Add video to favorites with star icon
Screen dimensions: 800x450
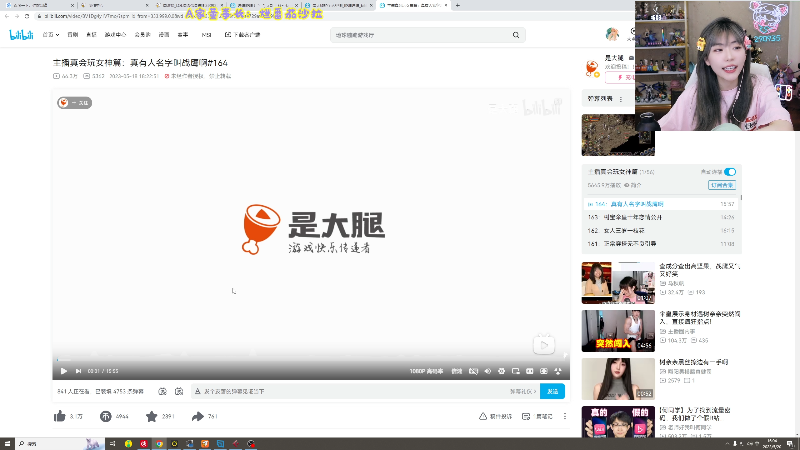click(x=152, y=416)
